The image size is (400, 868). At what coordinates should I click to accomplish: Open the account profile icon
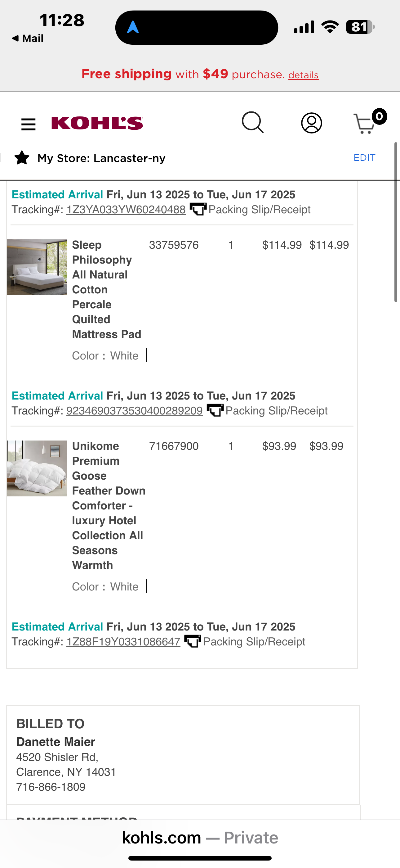coord(311,123)
